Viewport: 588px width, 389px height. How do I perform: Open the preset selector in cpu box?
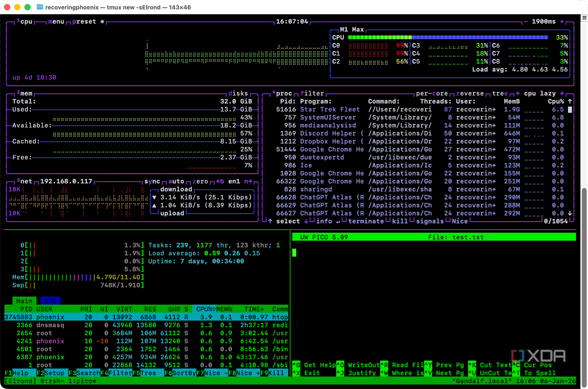click(84, 22)
